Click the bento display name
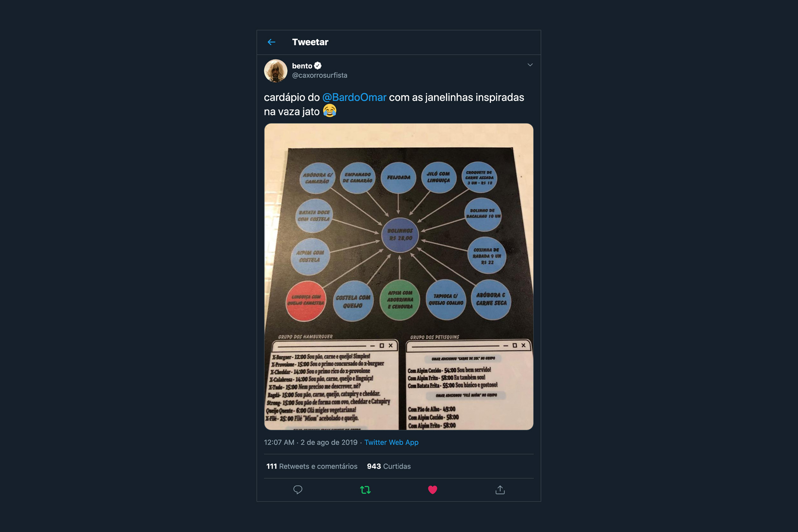The height and width of the screenshot is (532, 798). (302, 66)
